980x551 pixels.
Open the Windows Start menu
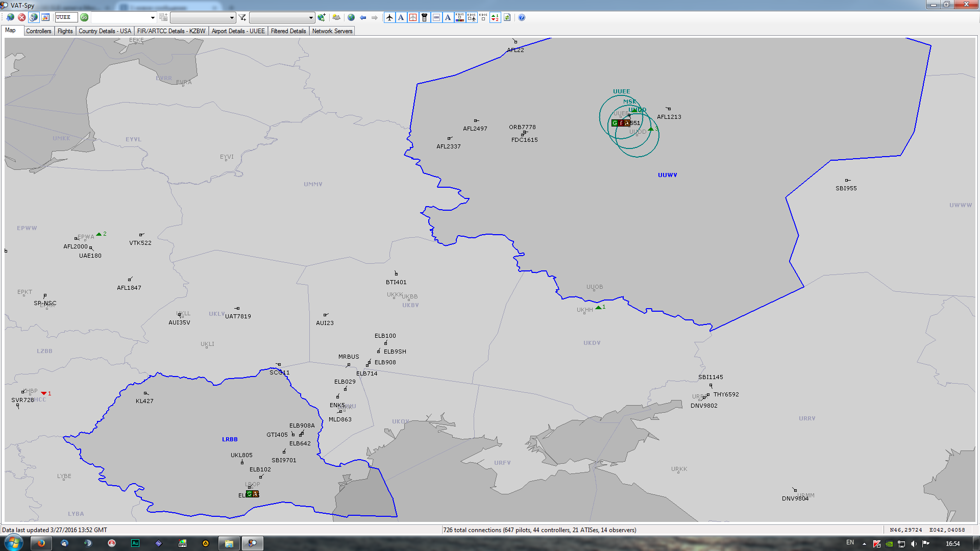13,543
